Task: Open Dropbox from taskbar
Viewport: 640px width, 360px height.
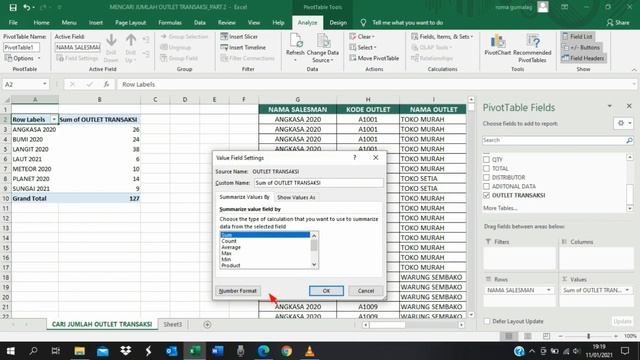Action: point(125,351)
